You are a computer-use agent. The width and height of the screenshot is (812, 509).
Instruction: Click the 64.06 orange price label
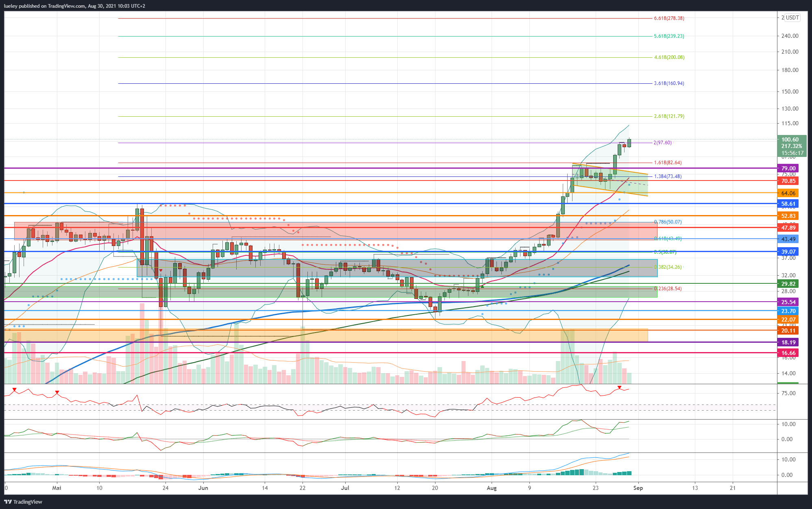tap(788, 193)
